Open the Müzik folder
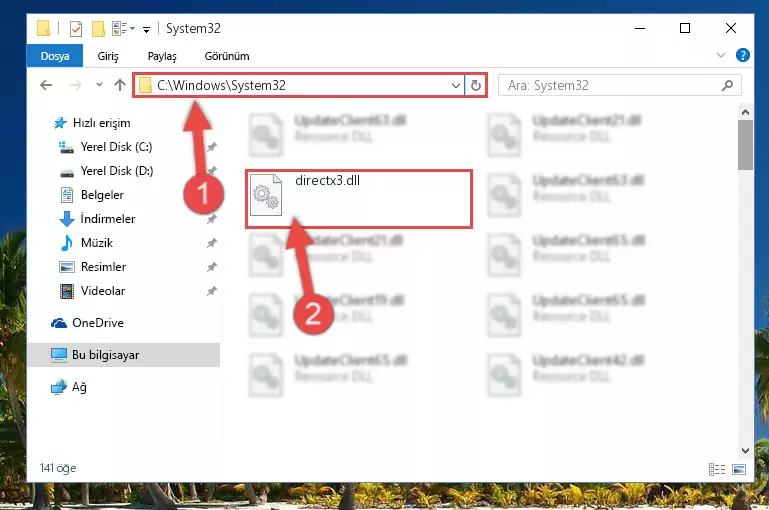 [97, 243]
